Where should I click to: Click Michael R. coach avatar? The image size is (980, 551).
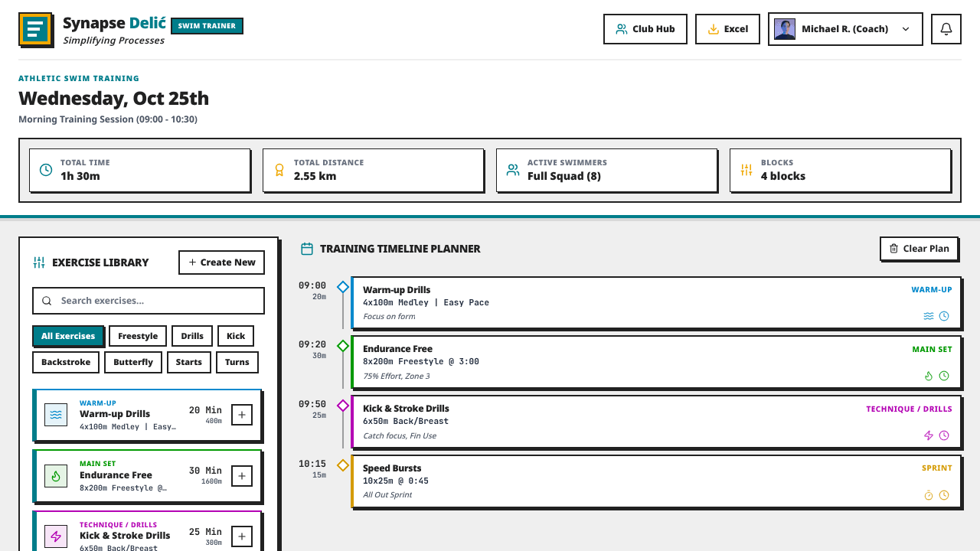pyautogui.click(x=784, y=29)
